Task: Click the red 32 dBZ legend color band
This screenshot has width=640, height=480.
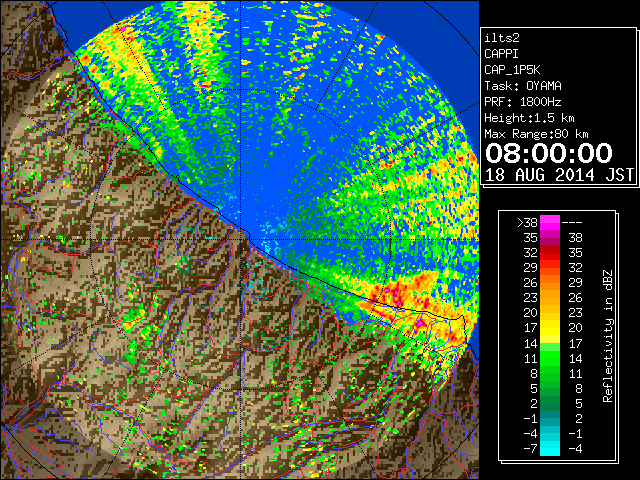Action: click(550, 253)
